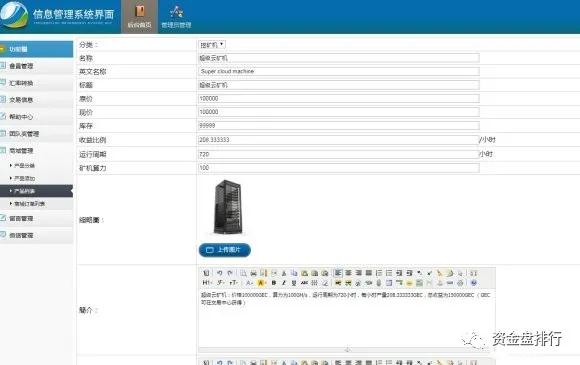Focus the 英文名称 field with Super cloud machine
Image resolution: width=580 pixels, height=365 pixels.
point(339,71)
